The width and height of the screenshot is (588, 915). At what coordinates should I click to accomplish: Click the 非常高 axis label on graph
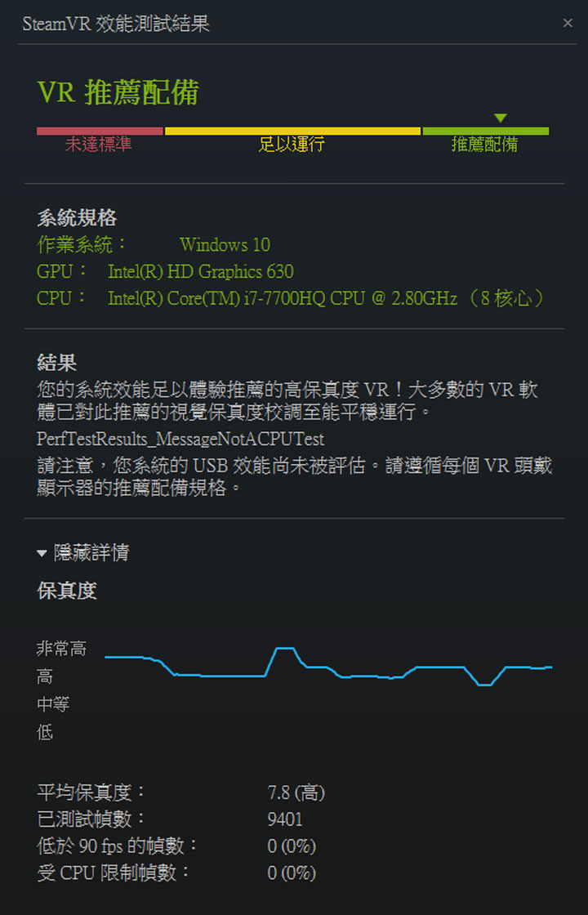62,649
